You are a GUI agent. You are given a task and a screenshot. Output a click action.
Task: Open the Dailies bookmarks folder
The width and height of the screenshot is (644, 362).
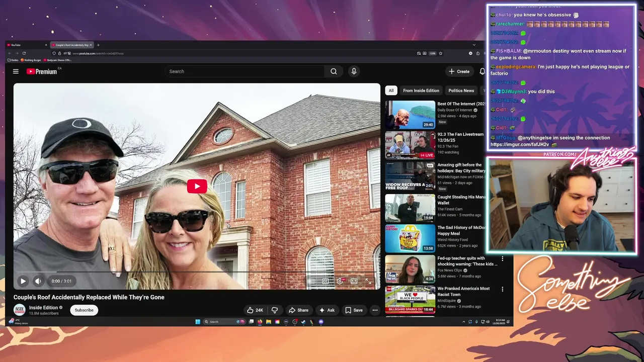click(x=13, y=60)
